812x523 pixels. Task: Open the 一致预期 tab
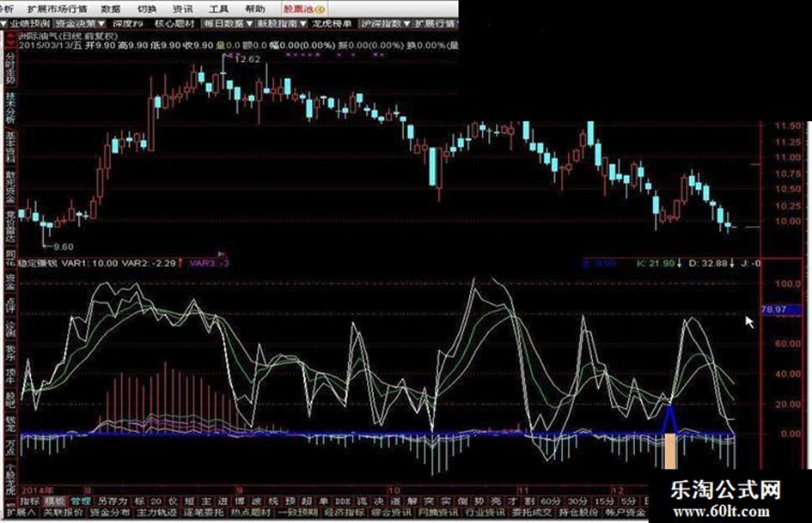tap(297, 513)
